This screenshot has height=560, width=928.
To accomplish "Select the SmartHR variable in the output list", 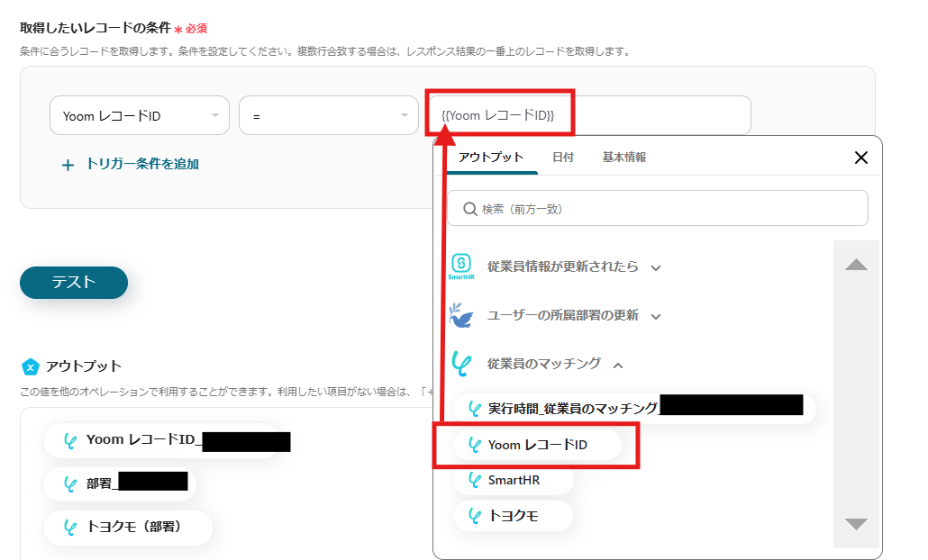I will click(513, 480).
